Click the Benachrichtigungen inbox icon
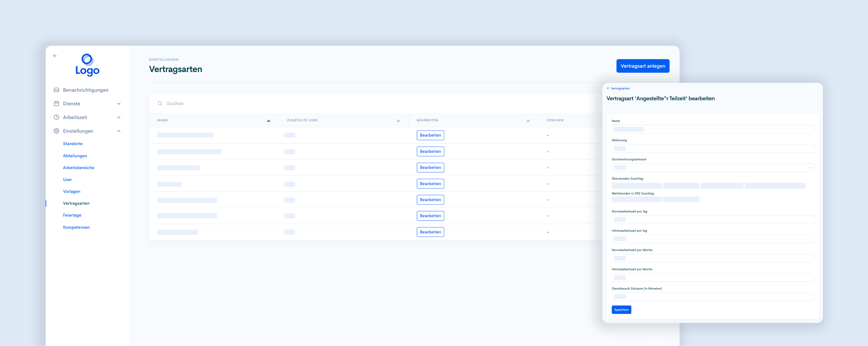 click(x=57, y=90)
